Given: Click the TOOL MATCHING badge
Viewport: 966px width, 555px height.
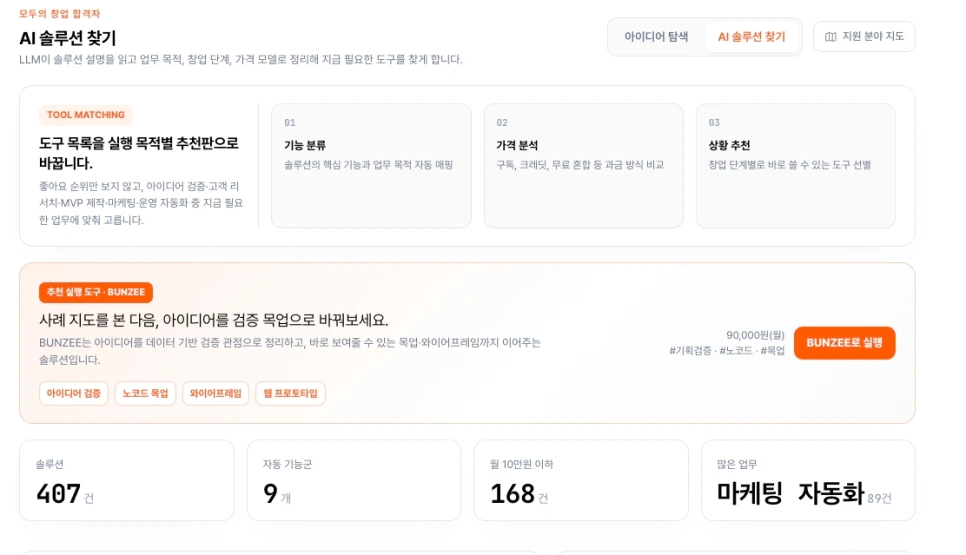Looking at the screenshot, I should 86,115.
